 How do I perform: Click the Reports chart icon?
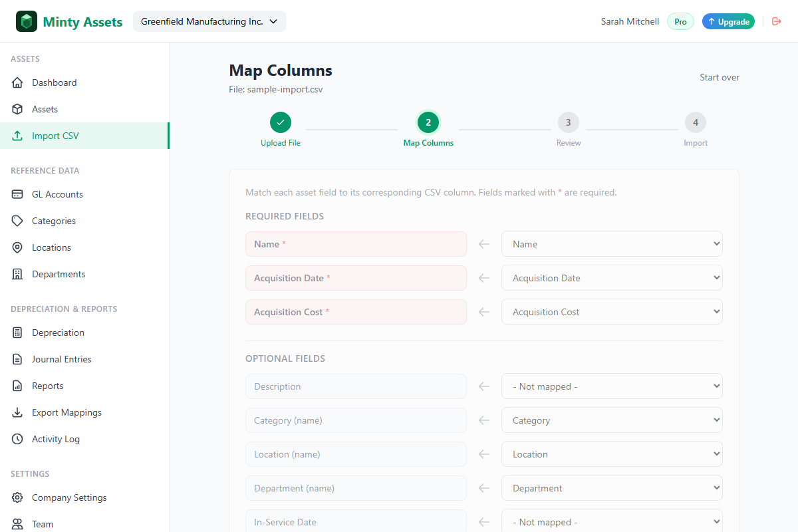click(x=18, y=386)
